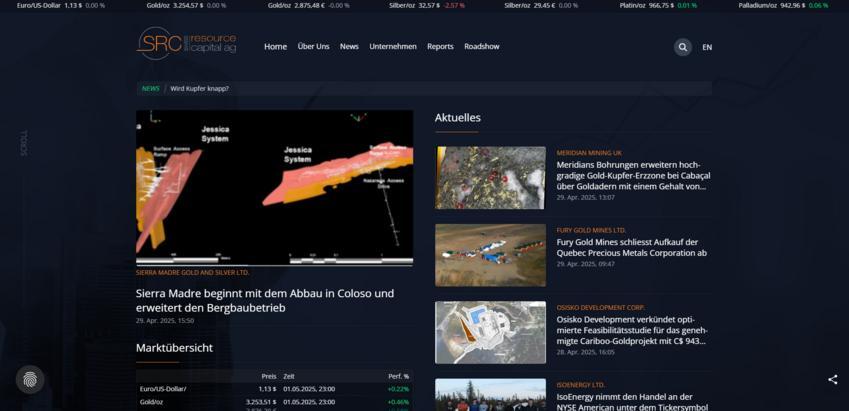This screenshot has height=411, width=849.
Task: Click the fingerprint privacy settings icon
Action: pyautogui.click(x=30, y=380)
